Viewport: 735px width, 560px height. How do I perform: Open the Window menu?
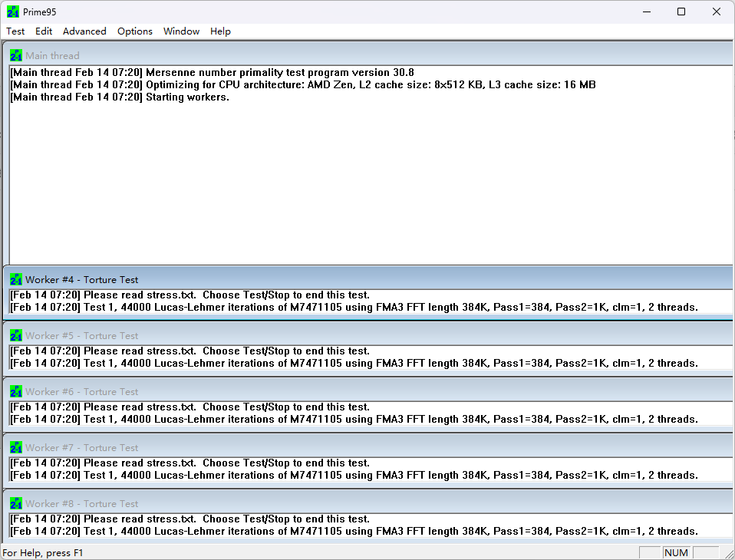click(x=181, y=31)
